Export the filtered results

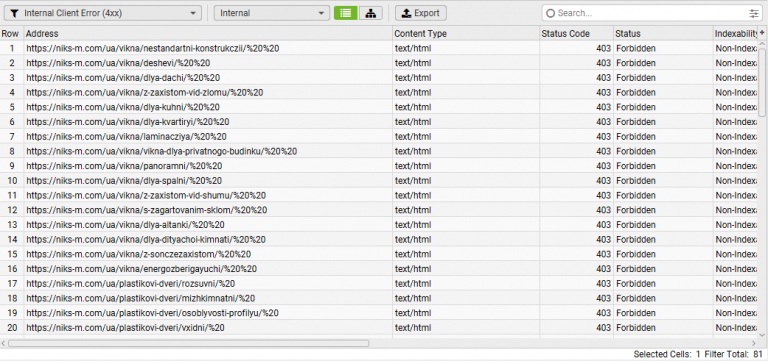421,13
